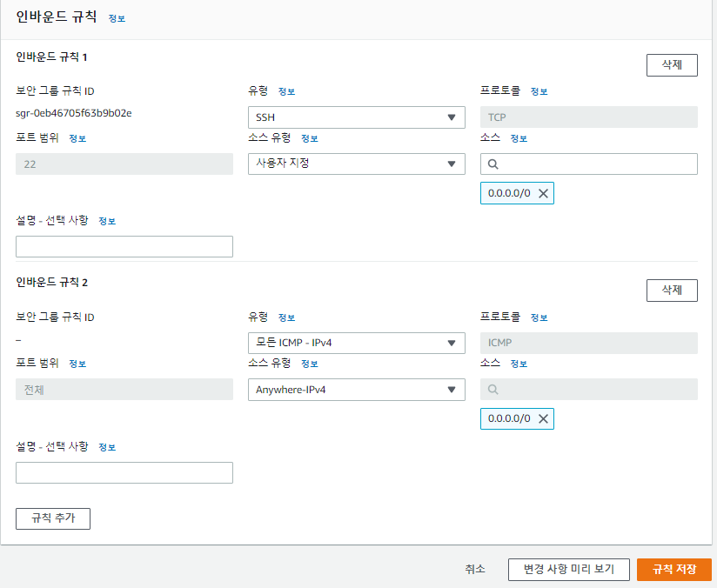Focus the source search field in rule 1
The image size is (717, 588).
pos(589,164)
